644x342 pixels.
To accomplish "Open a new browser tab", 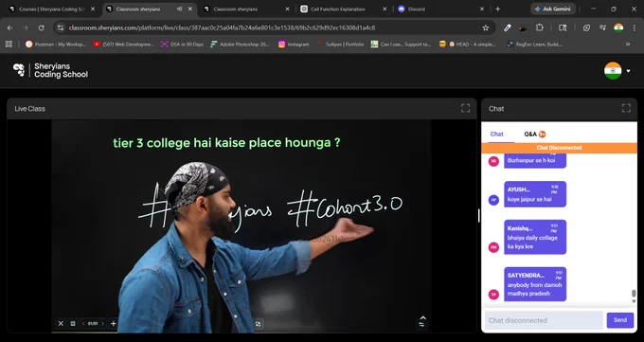I will tap(498, 9).
